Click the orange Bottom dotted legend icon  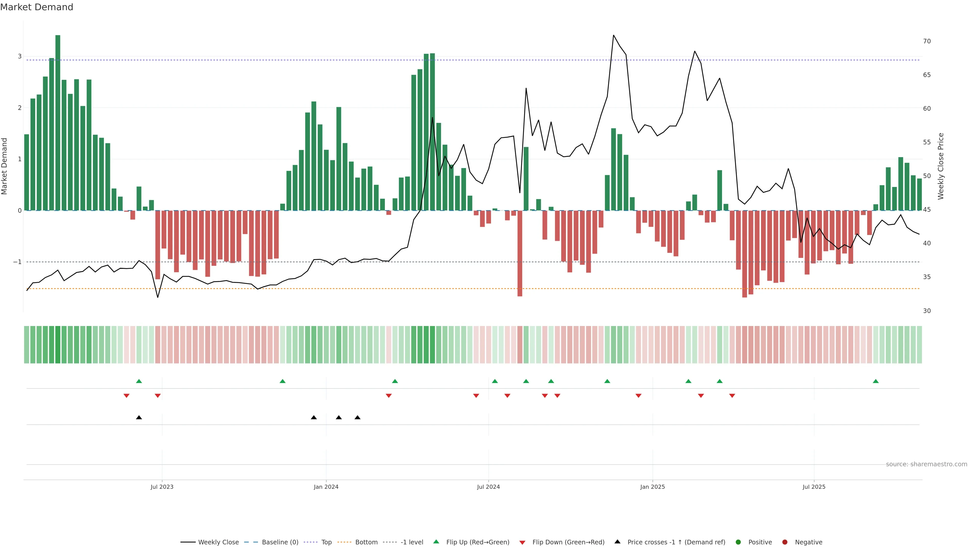coord(345,542)
